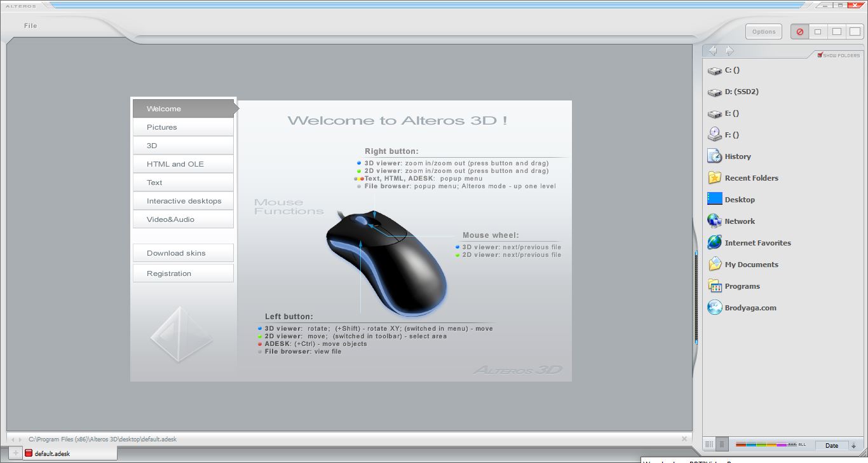
Task: Switch to the 3D tab
Action: click(x=183, y=146)
